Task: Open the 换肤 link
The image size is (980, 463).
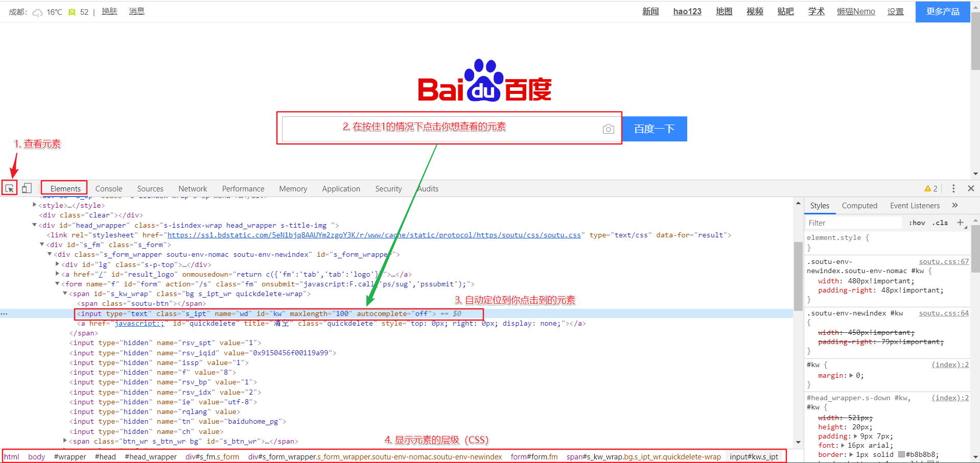Action: [109, 11]
